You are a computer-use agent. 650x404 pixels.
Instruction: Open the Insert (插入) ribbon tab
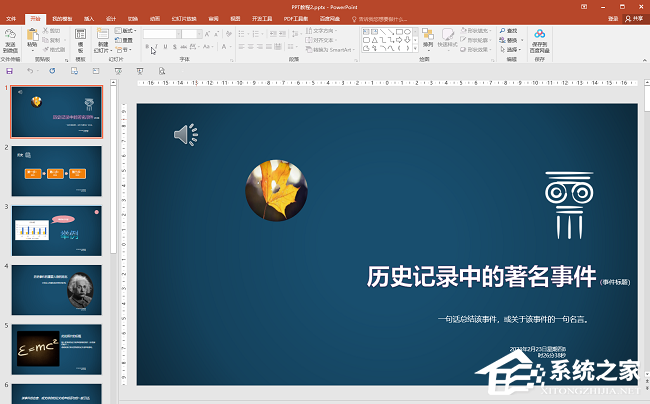point(89,18)
